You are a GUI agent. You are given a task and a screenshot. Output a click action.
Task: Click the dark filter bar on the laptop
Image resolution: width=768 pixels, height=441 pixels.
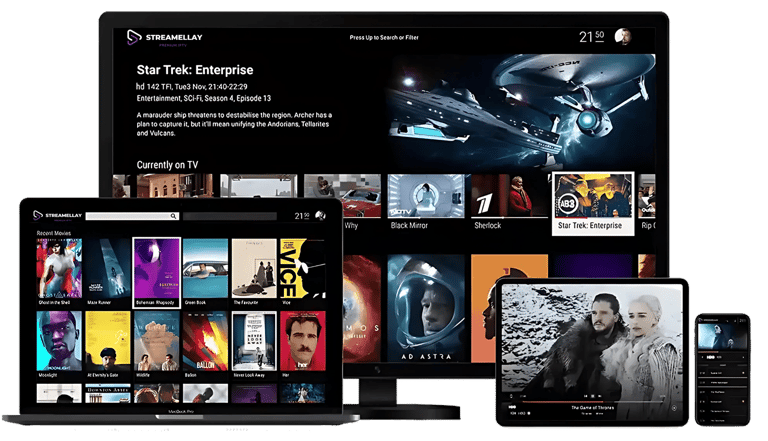pos(230,216)
